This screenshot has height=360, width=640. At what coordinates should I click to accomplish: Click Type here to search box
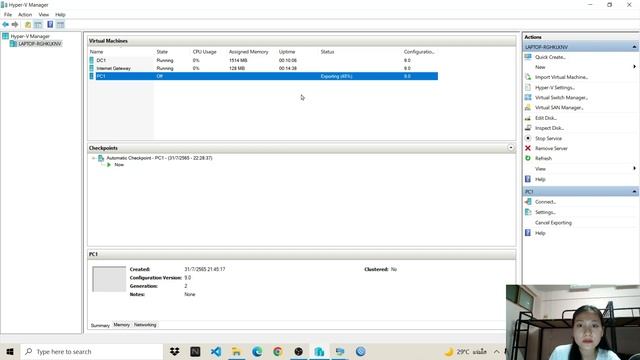click(92, 351)
